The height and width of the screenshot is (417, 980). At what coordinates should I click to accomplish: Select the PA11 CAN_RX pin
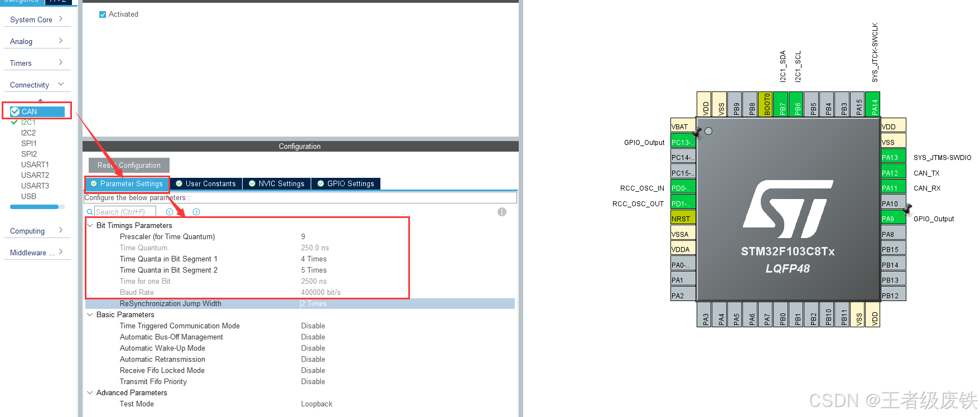893,188
